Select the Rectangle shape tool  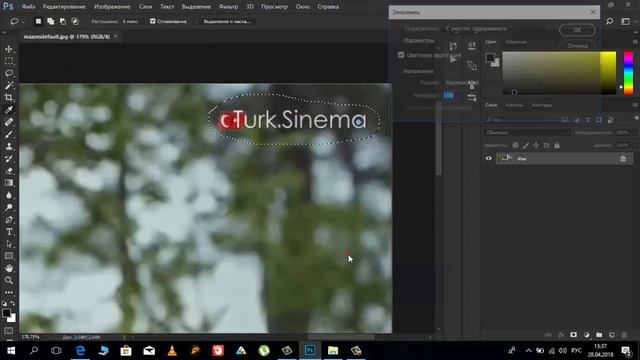pos(9,256)
